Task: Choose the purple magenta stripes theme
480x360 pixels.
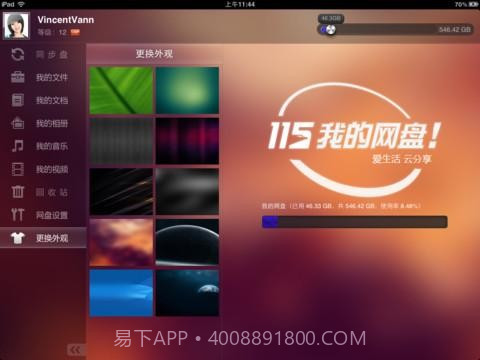Action: [x=187, y=141]
